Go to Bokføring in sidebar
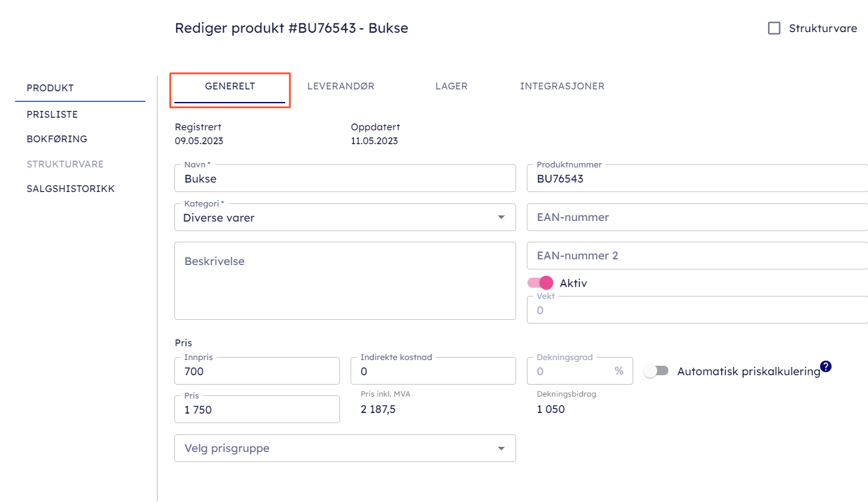The image size is (868, 503). point(57,139)
